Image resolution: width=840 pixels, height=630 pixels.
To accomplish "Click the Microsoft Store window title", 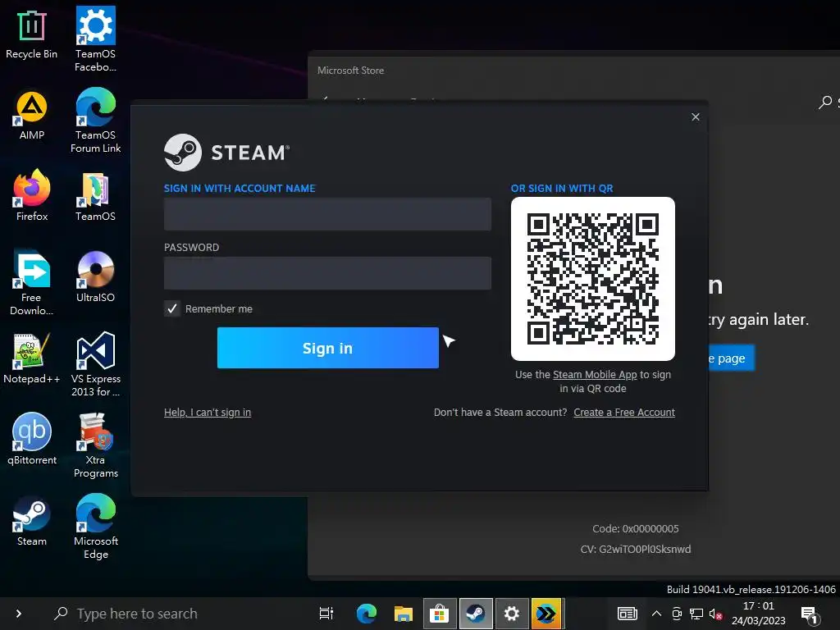I will coord(350,71).
